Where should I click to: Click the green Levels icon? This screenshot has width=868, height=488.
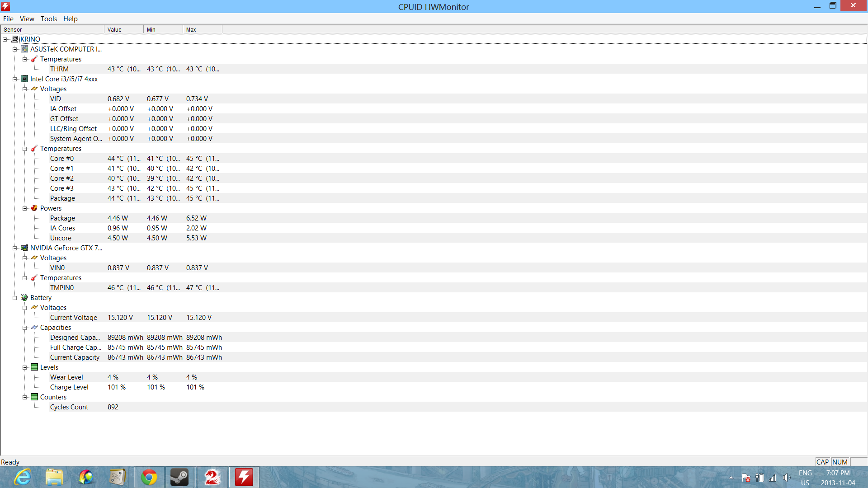coord(34,367)
